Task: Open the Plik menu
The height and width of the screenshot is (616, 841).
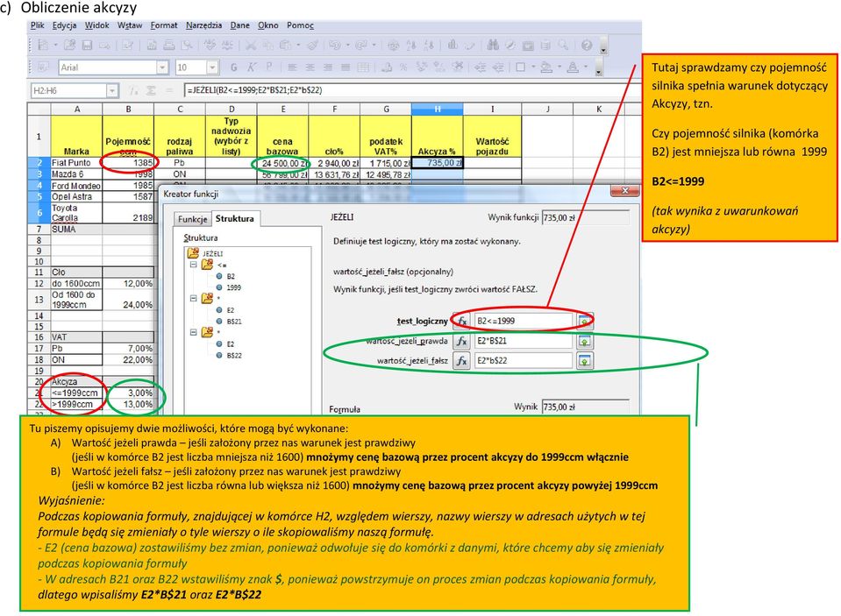Action: (x=38, y=25)
